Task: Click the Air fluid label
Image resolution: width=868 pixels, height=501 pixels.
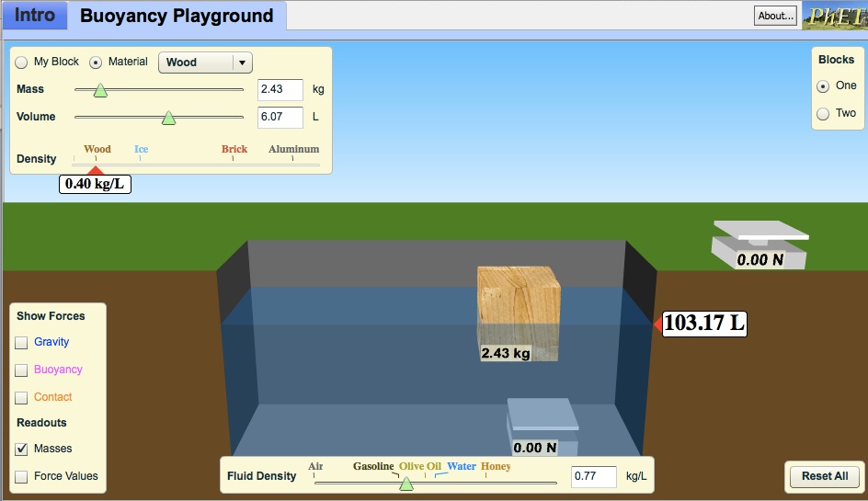Action: [315, 466]
